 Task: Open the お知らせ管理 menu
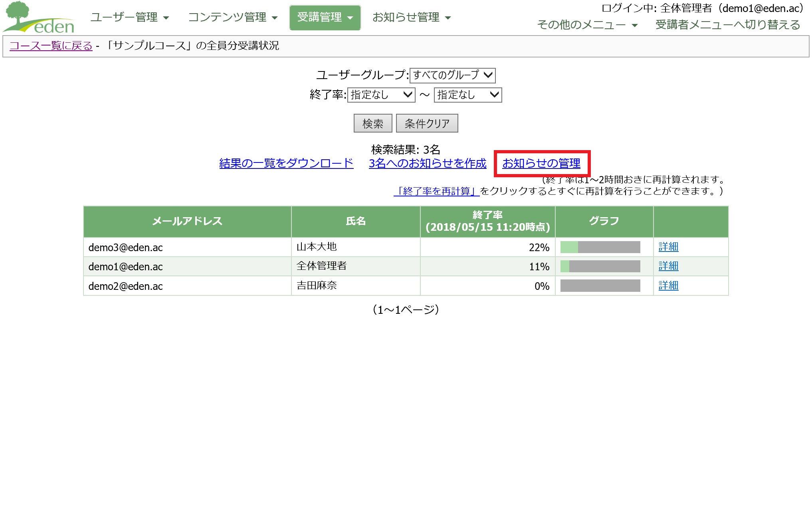coord(411,18)
